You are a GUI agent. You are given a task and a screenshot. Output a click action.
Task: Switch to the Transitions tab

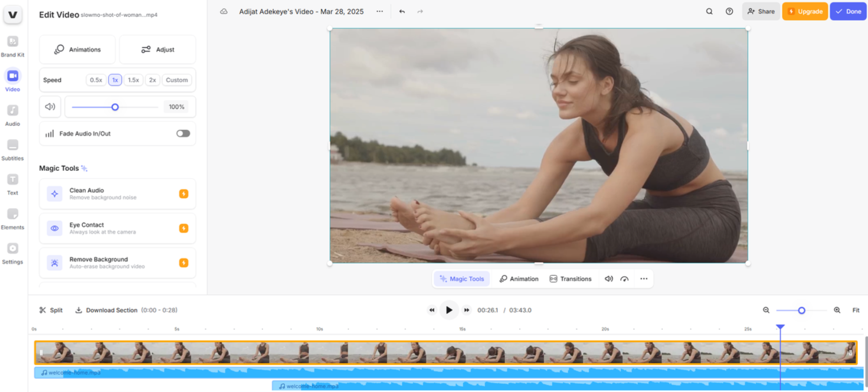pyautogui.click(x=571, y=279)
